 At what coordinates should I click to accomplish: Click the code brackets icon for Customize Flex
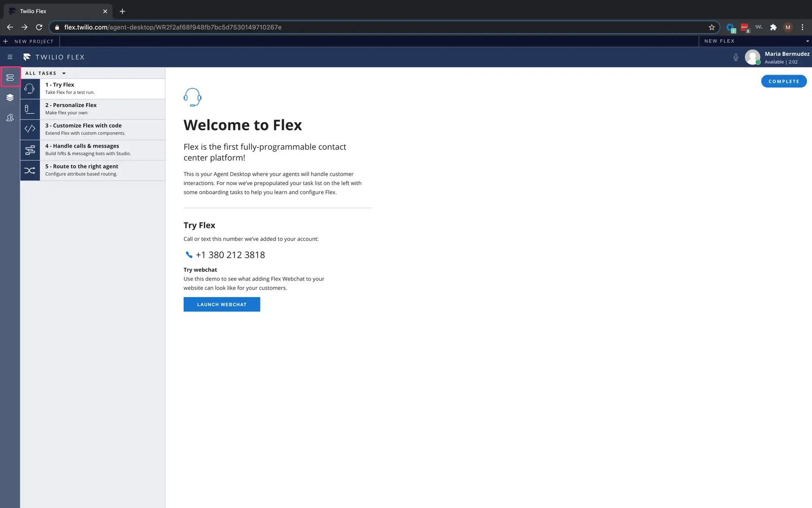30,129
